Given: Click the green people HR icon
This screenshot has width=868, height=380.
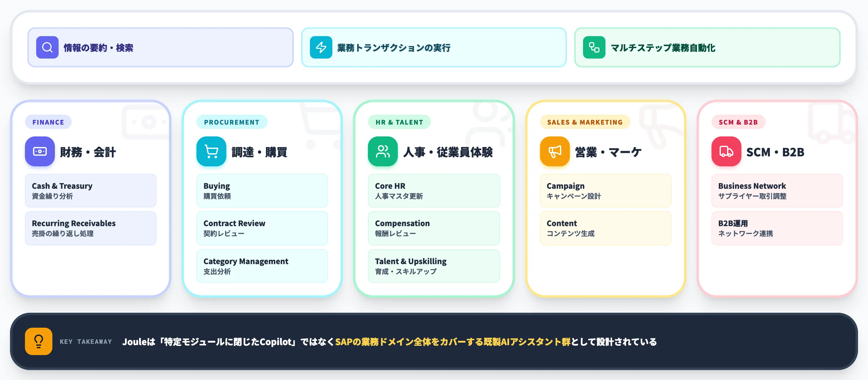Looking at the screenshot, I should point(383,151).
